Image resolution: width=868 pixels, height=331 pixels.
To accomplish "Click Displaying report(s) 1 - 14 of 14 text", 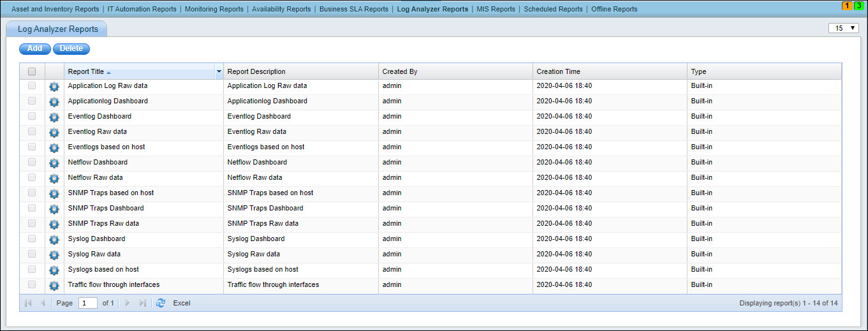I will click(x=789, y=303).
